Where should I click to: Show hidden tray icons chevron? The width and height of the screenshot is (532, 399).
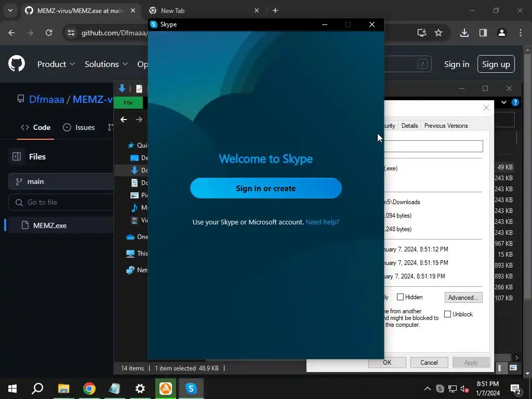pyautogui.click(x=428, y=389)
